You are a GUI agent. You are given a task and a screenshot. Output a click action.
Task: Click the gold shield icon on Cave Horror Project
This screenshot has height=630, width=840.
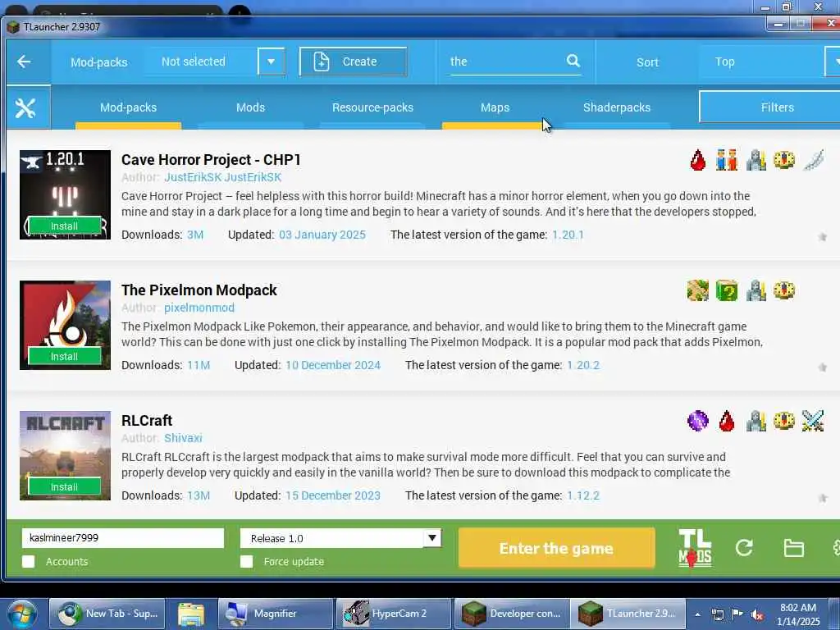click(784, 160)
